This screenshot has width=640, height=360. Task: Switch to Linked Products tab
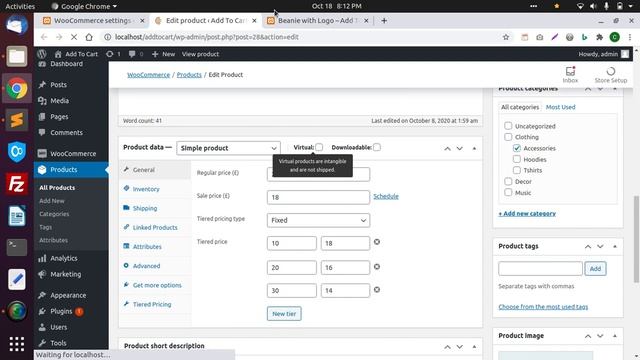pos(155,227)
